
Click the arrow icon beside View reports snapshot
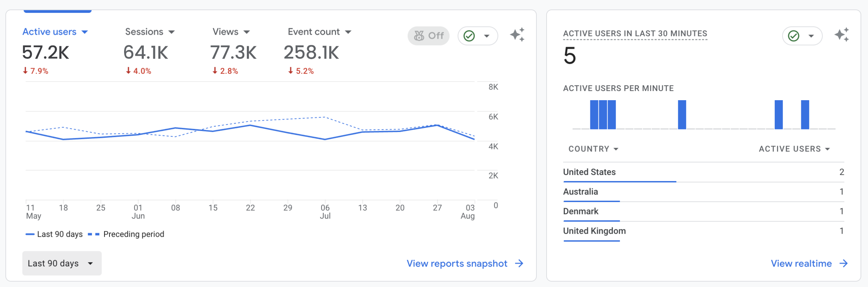(x=519, y=264)
